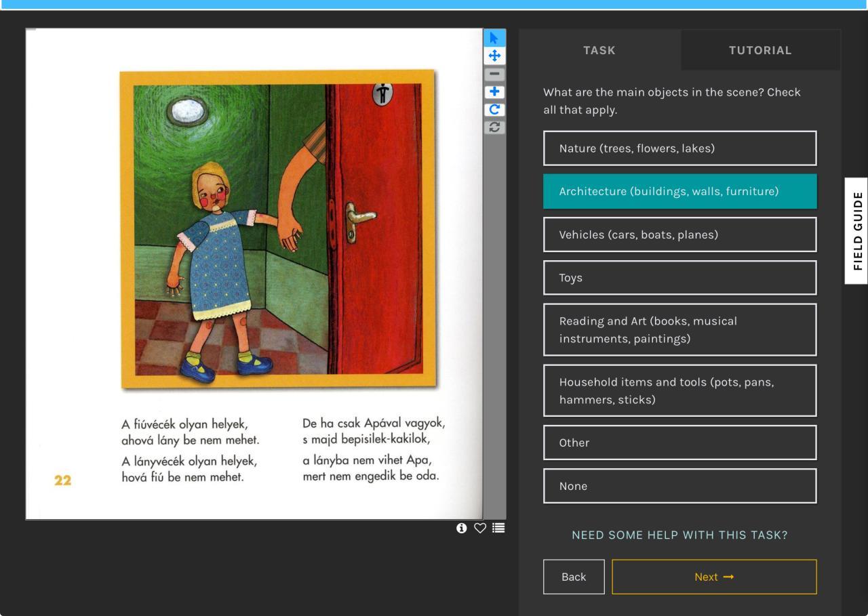Uncheck Architecture (buildings, walls, furniture)

680,191
